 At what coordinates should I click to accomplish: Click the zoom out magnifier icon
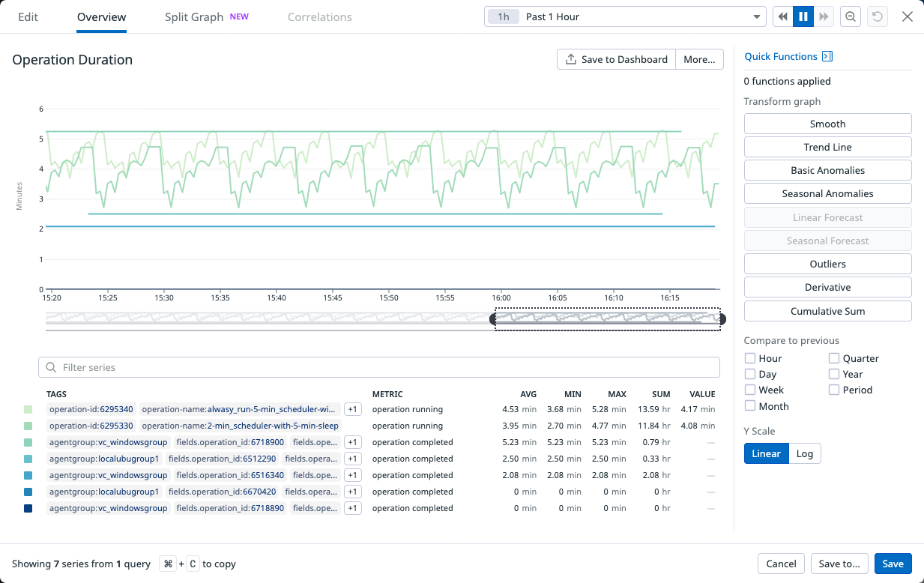click(x=850, y=16)
